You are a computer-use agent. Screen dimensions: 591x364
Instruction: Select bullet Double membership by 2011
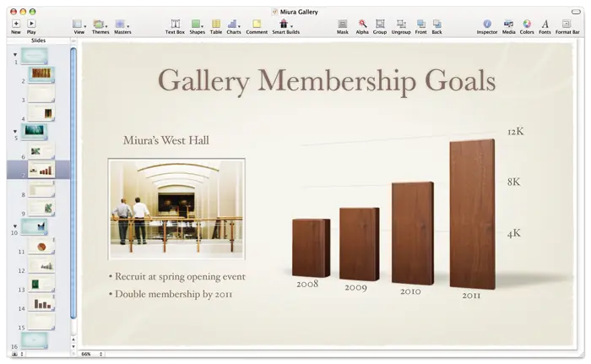tap(171, 294)
